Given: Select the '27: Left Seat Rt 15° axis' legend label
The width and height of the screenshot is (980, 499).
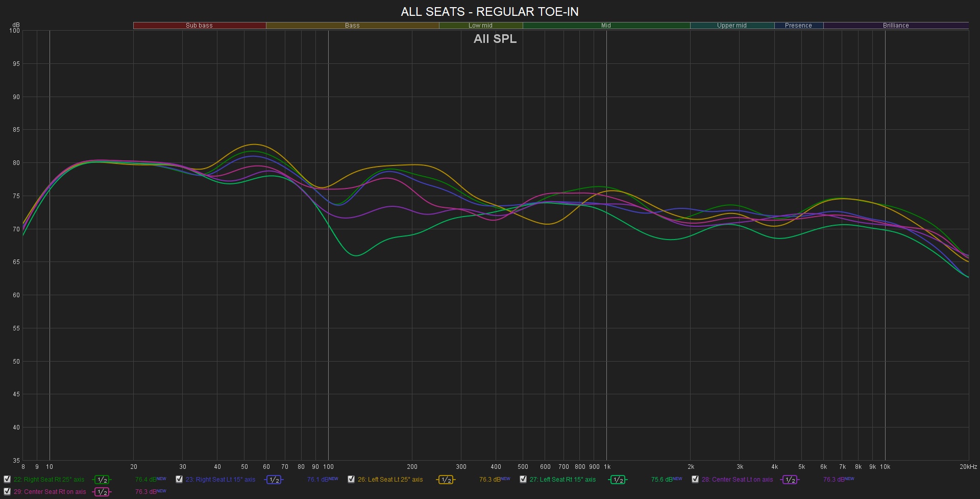Looking at the screenshot, I should point(563,480).
